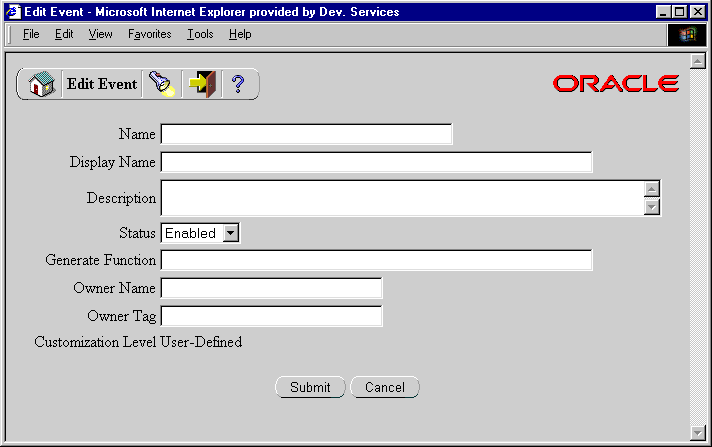The width and height of the screenshot is (712, 447).
Task: Open the Tools menu
Action: [x=200, y=34]
